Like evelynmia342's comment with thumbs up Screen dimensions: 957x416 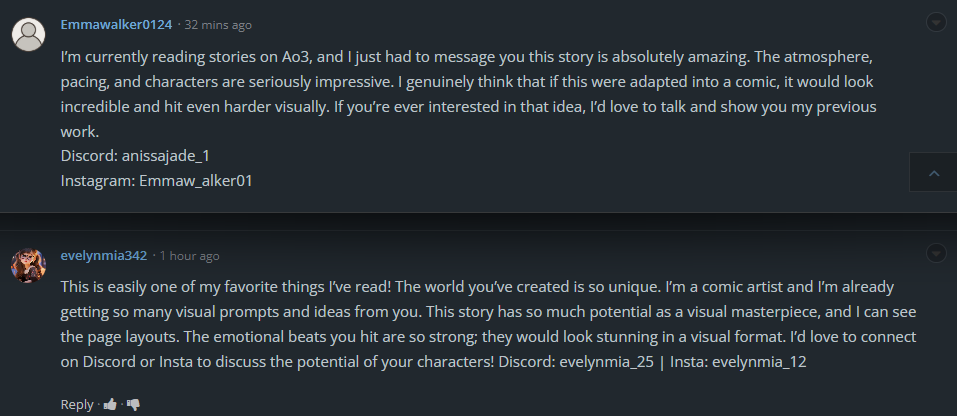point(110,404)
